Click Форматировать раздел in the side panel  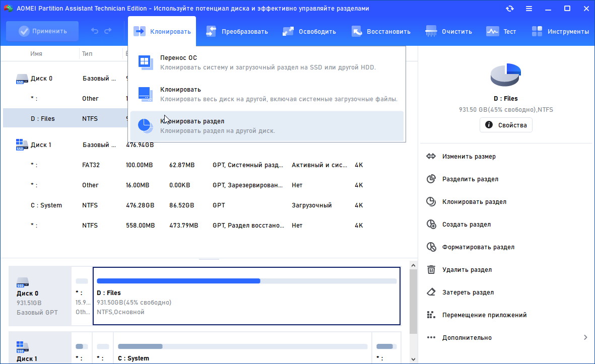(x=478, y=247)
